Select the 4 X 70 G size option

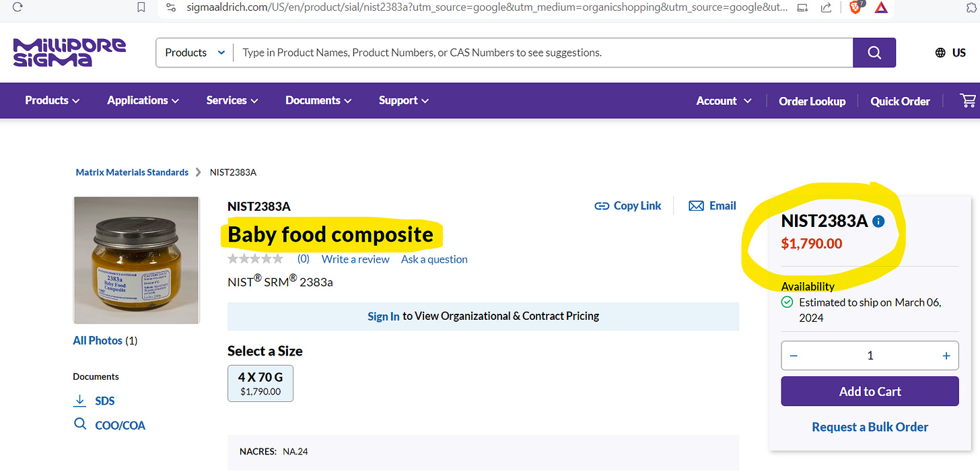260,383
